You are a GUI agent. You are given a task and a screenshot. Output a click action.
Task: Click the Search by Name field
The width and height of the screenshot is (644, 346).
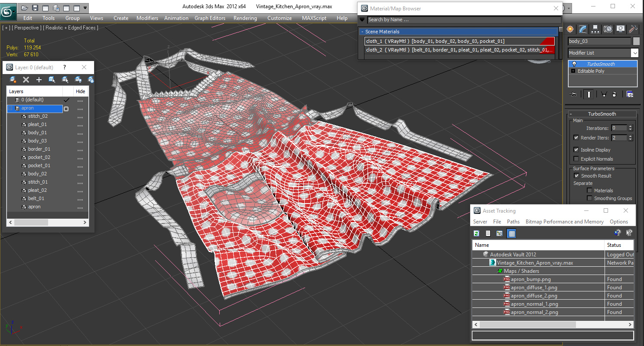pyautogui.click(x=464, y=19)
